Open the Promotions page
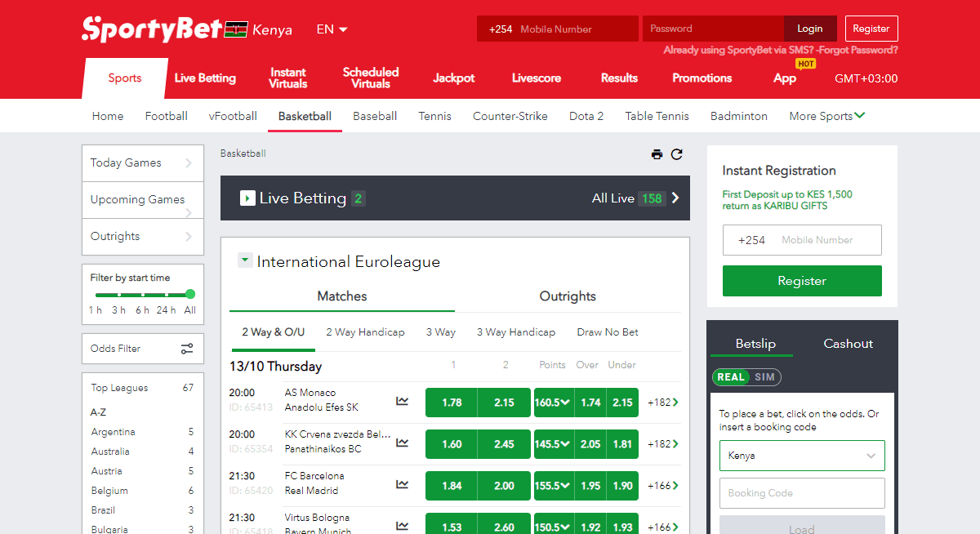The height and width of the screenshot is (534, 980). (702, 78)
